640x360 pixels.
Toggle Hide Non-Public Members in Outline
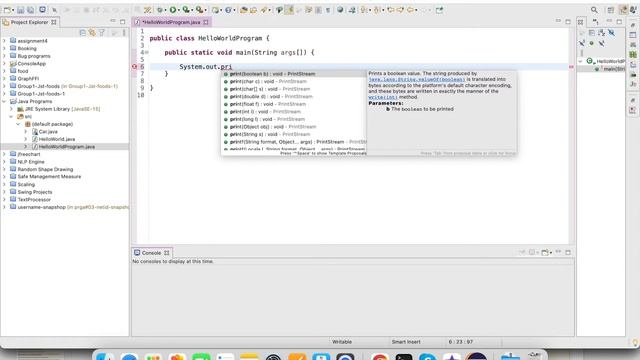(591, 43)
